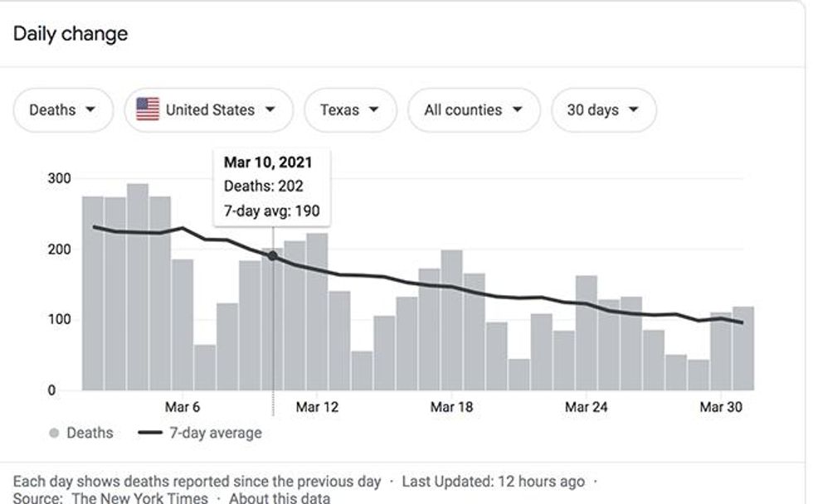Click the Mar 24 axis label
This screenshot has width=813, height=504.
[587, 407]
